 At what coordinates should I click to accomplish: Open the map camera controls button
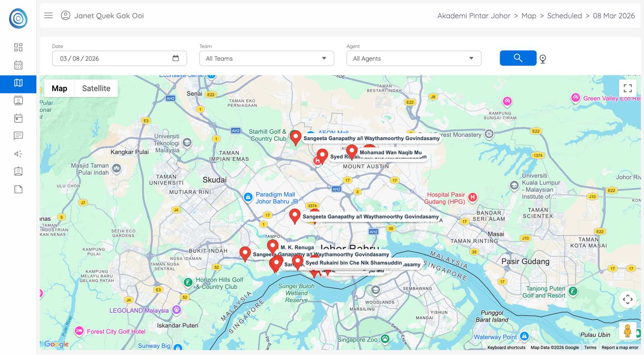click(627, 300)
